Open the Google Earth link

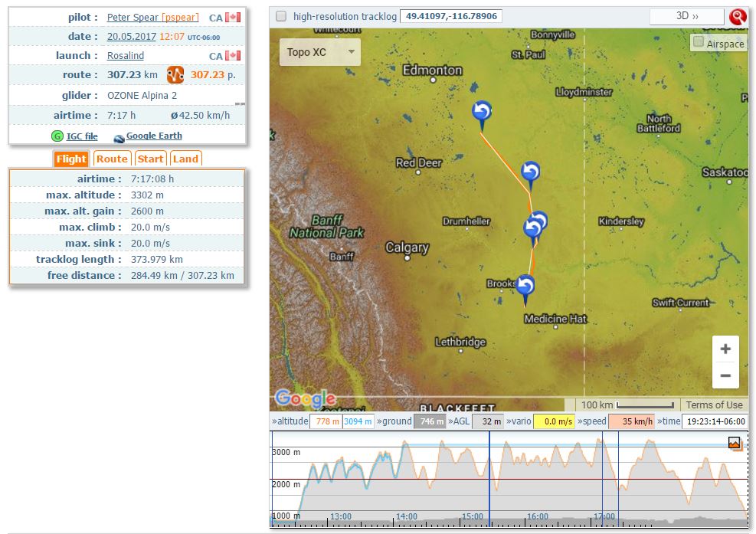tap(154, 136)
